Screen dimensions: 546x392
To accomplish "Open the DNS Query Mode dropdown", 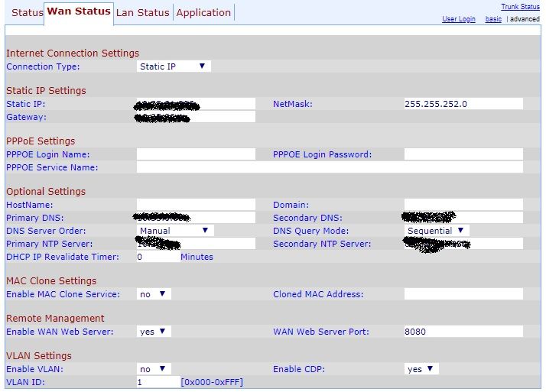I will [437, 230].
